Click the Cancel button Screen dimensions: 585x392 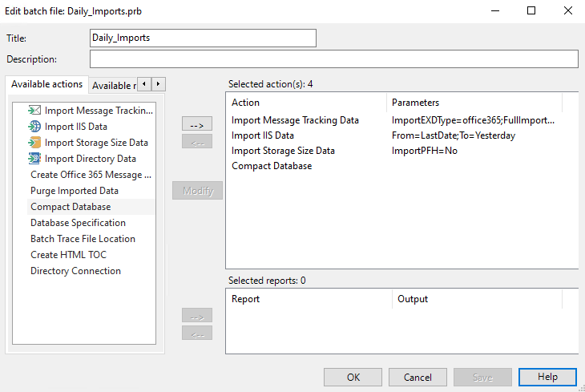418,377
